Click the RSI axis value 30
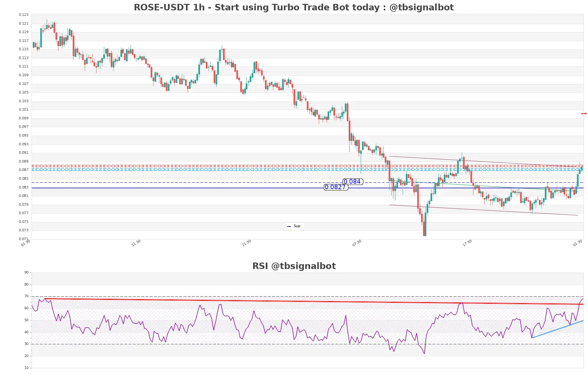Screen dimensions: 588x392 pos(26,344)
